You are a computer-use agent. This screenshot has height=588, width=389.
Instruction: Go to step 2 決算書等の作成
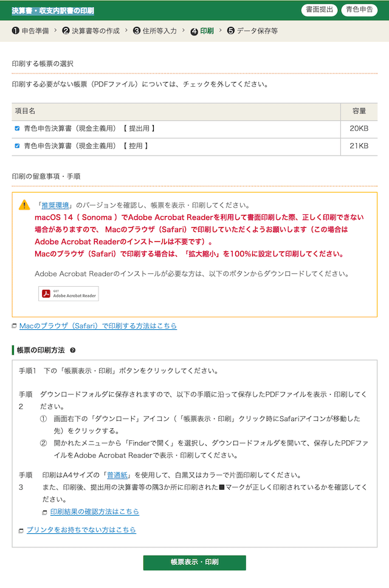coord(91,31)
